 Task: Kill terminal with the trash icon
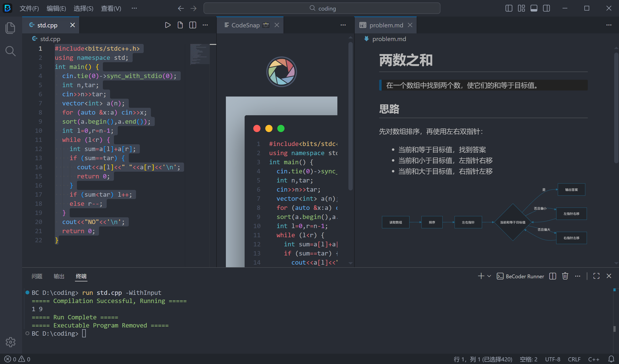[565, 276]
